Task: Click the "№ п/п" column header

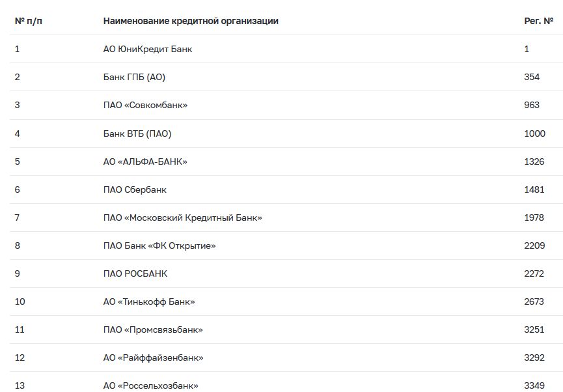Action: pyautogui.click(x=29, y=21)
